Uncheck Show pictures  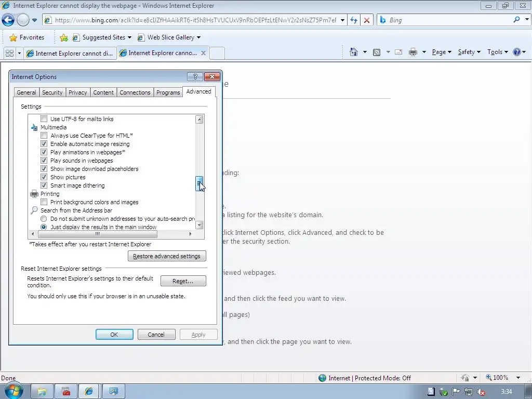coord(44,177)
